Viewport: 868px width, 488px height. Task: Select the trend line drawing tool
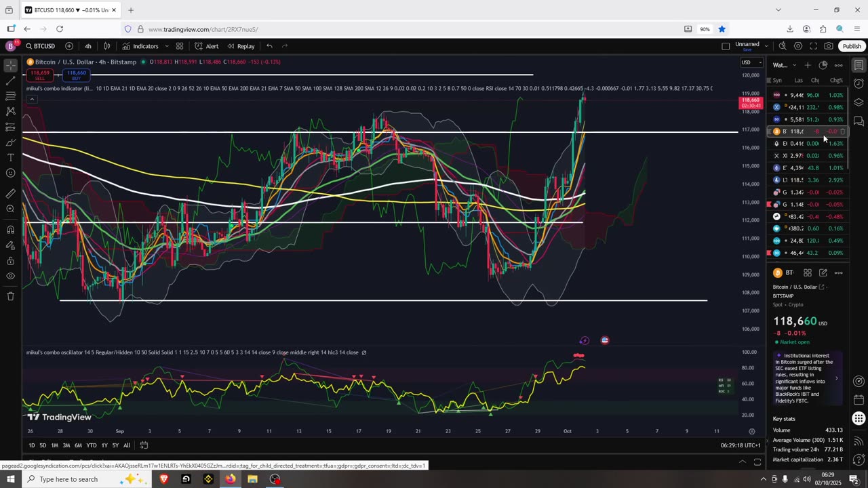pyautogui.click(x=11, y=81)
